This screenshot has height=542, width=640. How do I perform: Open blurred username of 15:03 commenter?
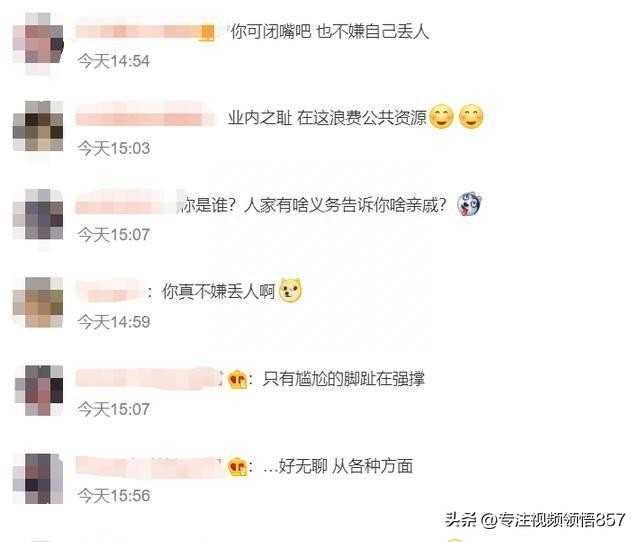click(145, 118)
